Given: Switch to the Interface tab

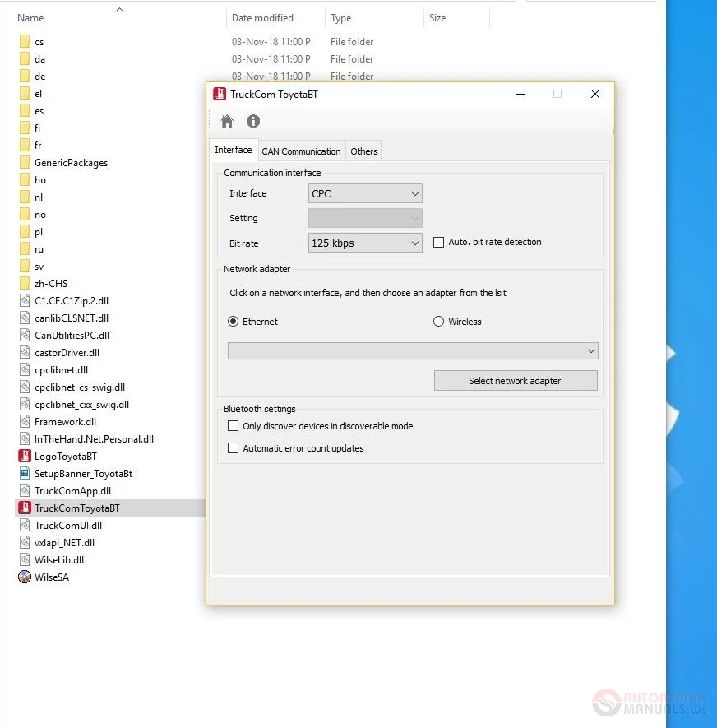Looking at the screenshot, I should point(234,150).
